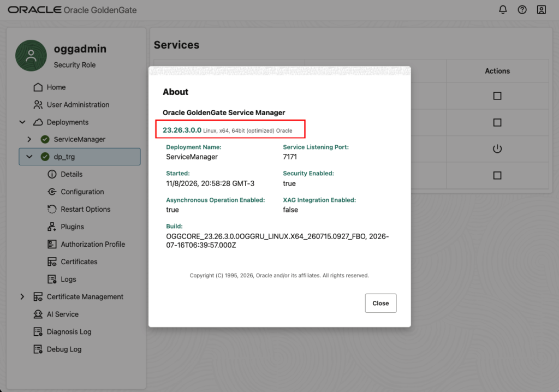
Task: Click the Actions column header
Action: pyautogui.click(x=497, y=71)
